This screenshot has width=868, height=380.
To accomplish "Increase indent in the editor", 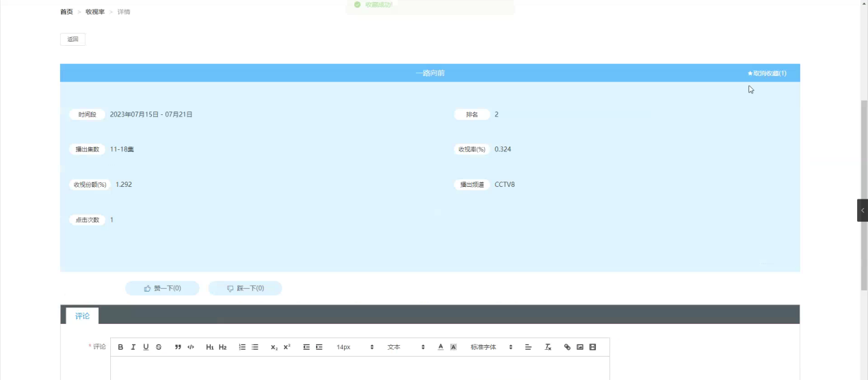I will 319,347.
